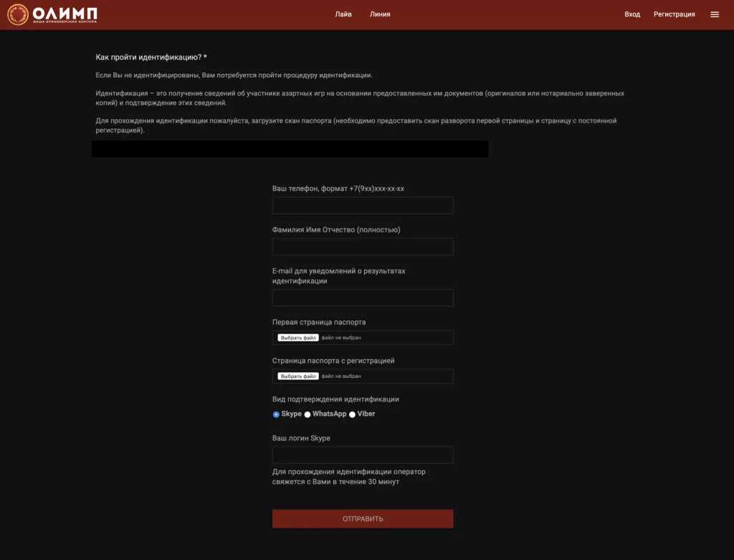734x560 pixels.
Task: Focus the Фамилия Имя Отчество input field
Action: 363,247
